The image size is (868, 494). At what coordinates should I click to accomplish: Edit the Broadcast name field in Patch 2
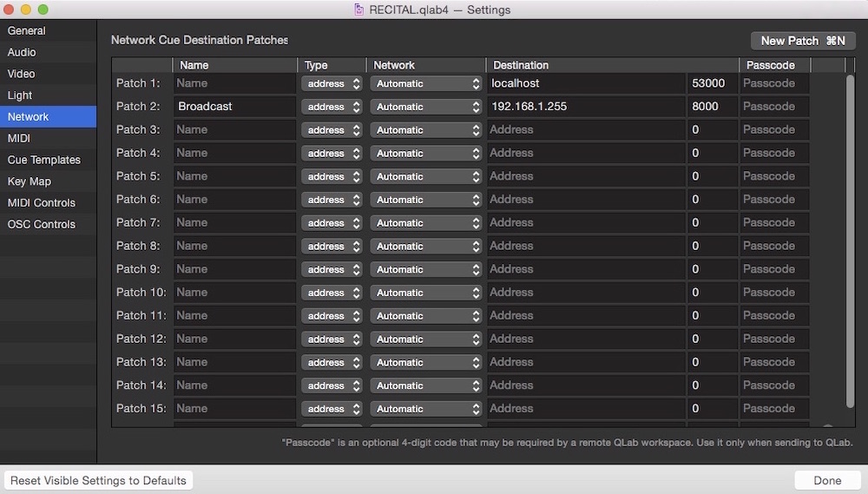point(234,107)
